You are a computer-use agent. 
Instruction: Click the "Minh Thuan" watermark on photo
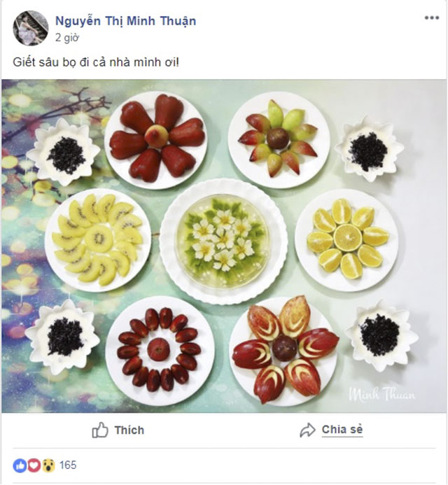tap(381, 393)
